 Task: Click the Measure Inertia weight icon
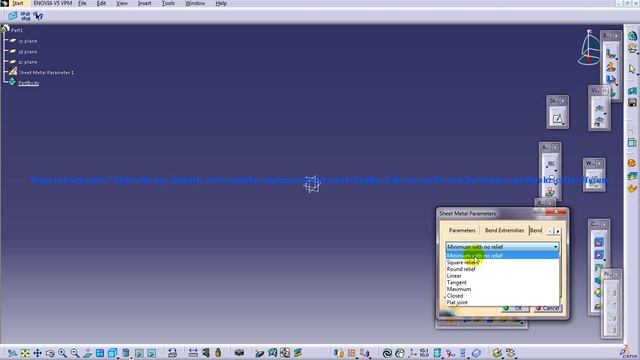click(218, 353)
